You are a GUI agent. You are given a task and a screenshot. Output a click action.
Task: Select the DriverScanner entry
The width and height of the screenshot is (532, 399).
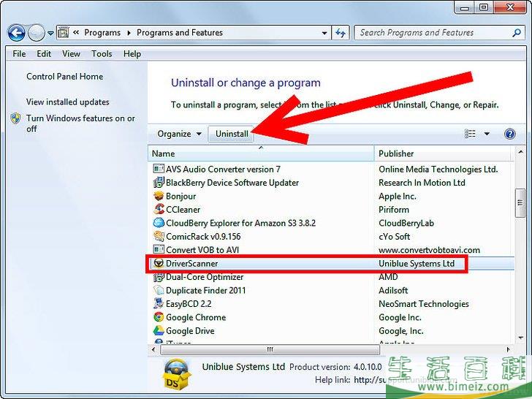(x=331, y=264)
